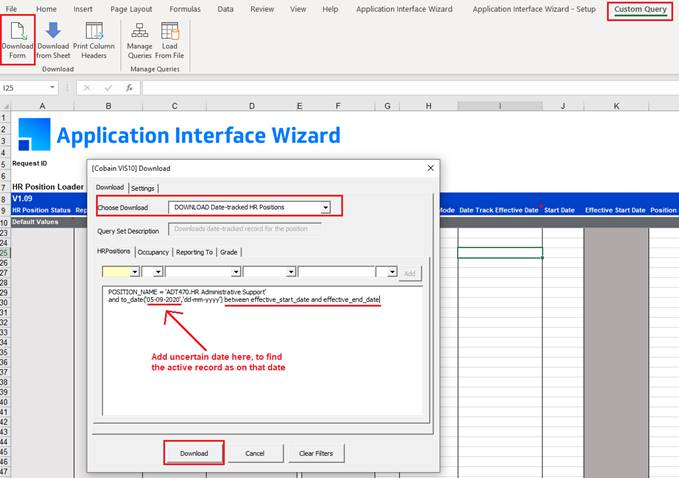This screenshot has width=679, height=478.
Task: Click inside the query condition text area
Action: pos(262,350)
